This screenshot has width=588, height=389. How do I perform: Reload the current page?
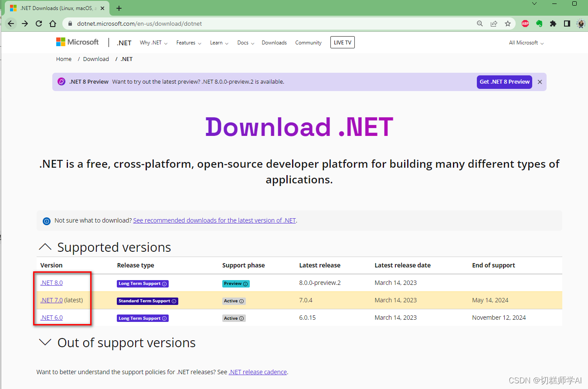click(x=38, y=24)
